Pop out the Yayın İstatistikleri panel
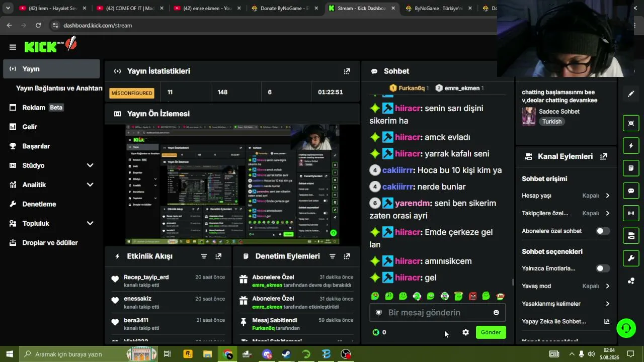The width and height of the screenshot is (644, 362). (347, 71)
